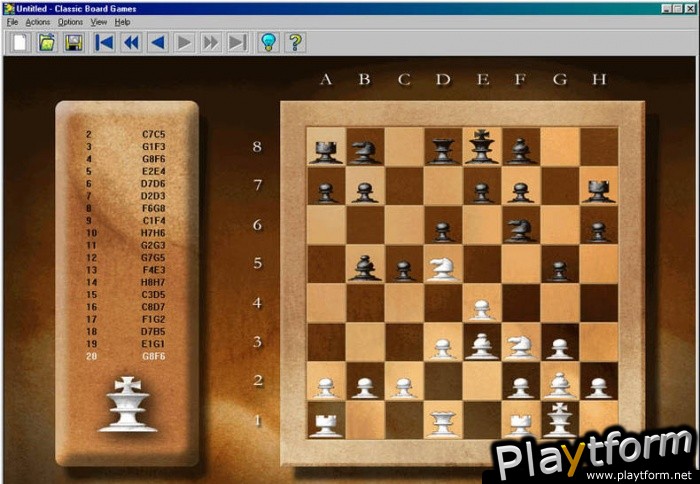Select the white bishop on E3
Viewport: 700px width, 484px height.
tap(482, 346)
